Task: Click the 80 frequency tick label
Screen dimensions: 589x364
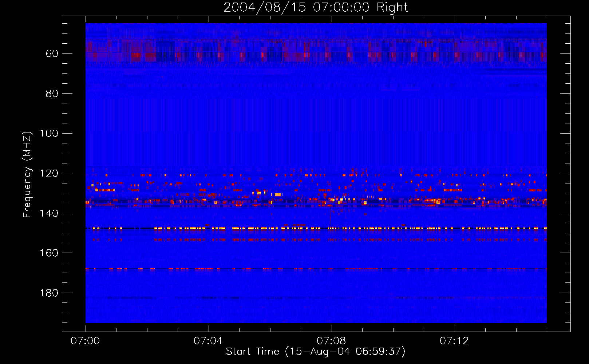Action: pos(52,94)
